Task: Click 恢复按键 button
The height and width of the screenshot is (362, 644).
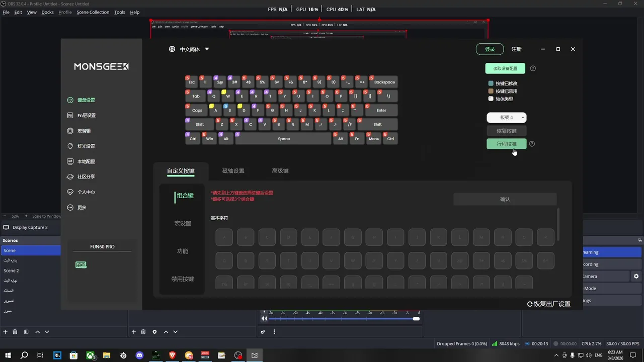Action: click(507, 131)
